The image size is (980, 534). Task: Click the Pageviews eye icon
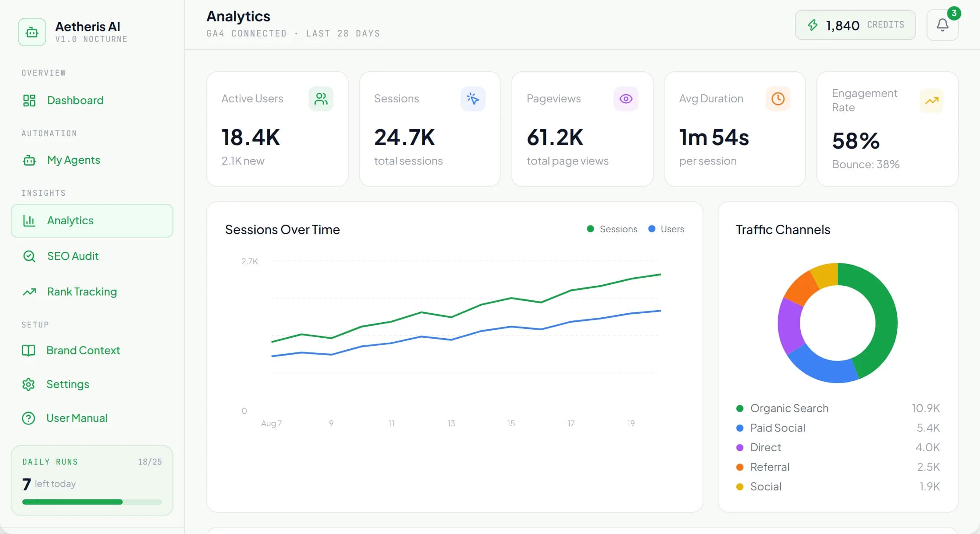pyautogui.click(x=626, y=99)
